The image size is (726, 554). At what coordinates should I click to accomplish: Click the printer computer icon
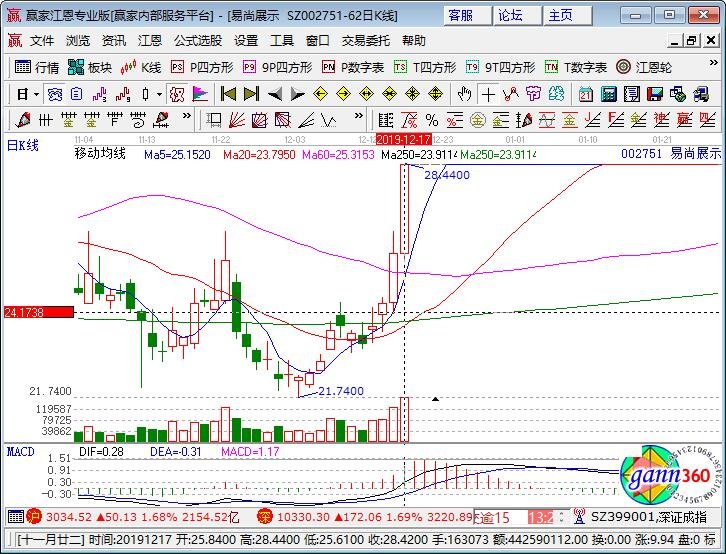pos(701,95)
